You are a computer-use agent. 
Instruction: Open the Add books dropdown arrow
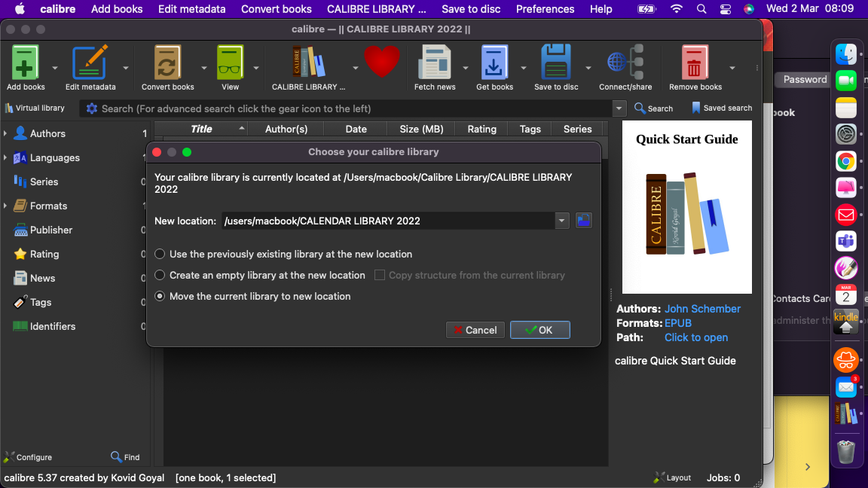tap(53, 68)
